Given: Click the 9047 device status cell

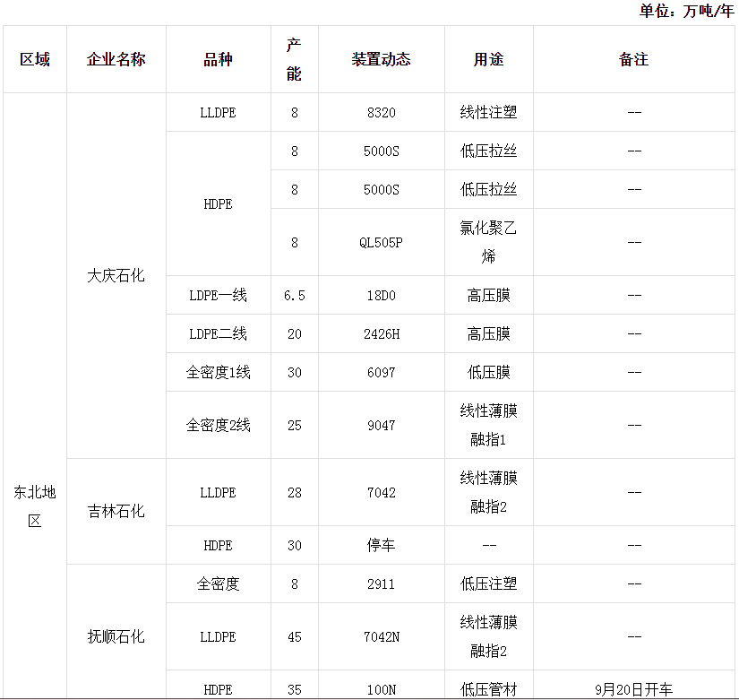Looking at the screenshot, I should 382,426.
